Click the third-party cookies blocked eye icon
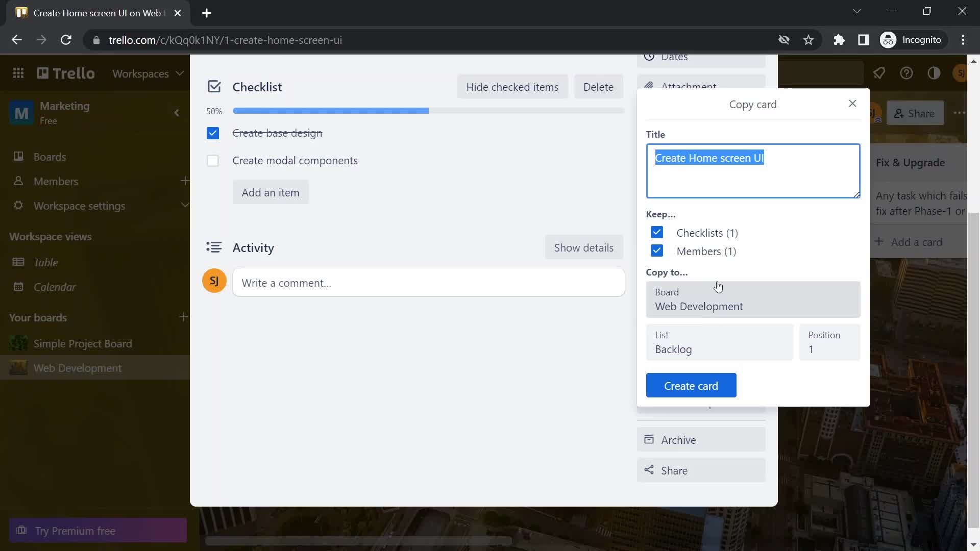 point(784,40)
